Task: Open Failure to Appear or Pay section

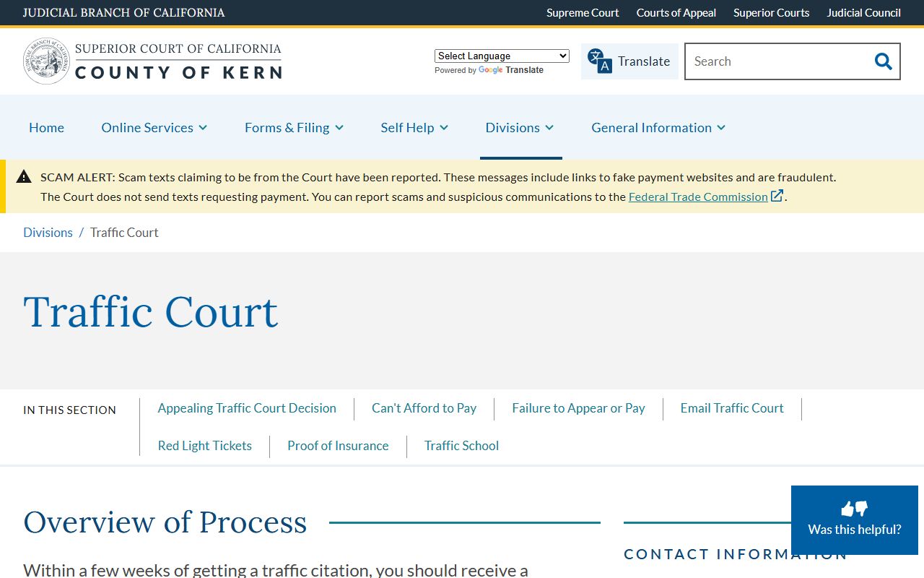Action: coord(578,408)
